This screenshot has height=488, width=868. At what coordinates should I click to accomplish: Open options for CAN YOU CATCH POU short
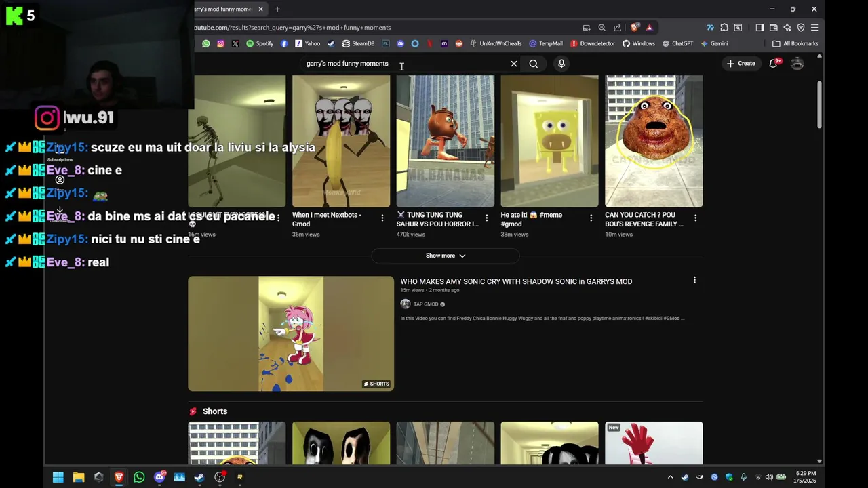[695, 218]
